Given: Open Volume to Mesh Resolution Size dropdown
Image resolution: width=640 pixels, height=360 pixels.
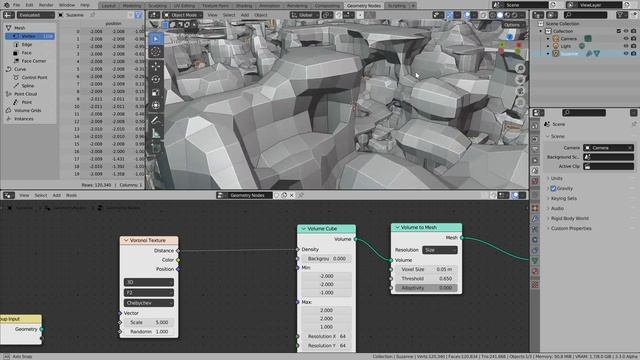Looking at the screenshot, I should [440, 250].
